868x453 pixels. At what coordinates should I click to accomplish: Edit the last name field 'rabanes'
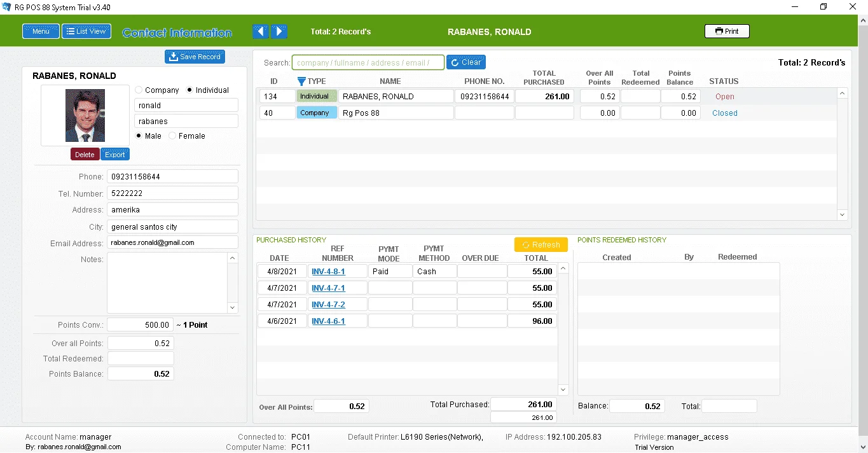click(x=186, y=121)
